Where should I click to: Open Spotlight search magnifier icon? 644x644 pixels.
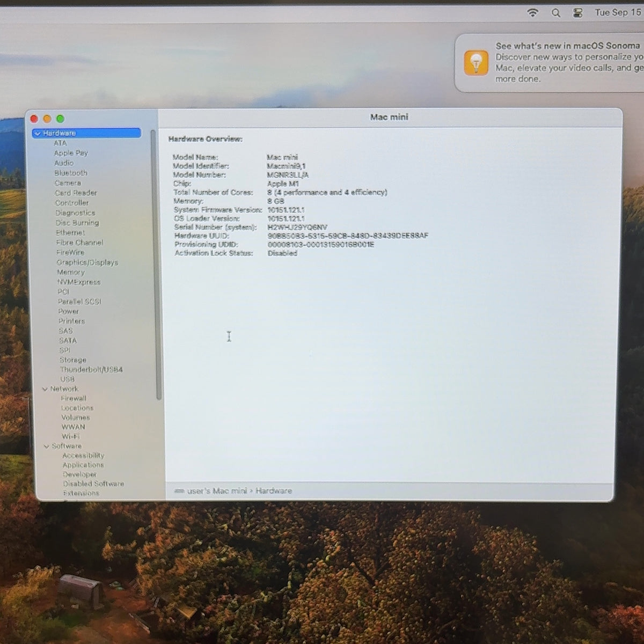(x=556, y=13)
